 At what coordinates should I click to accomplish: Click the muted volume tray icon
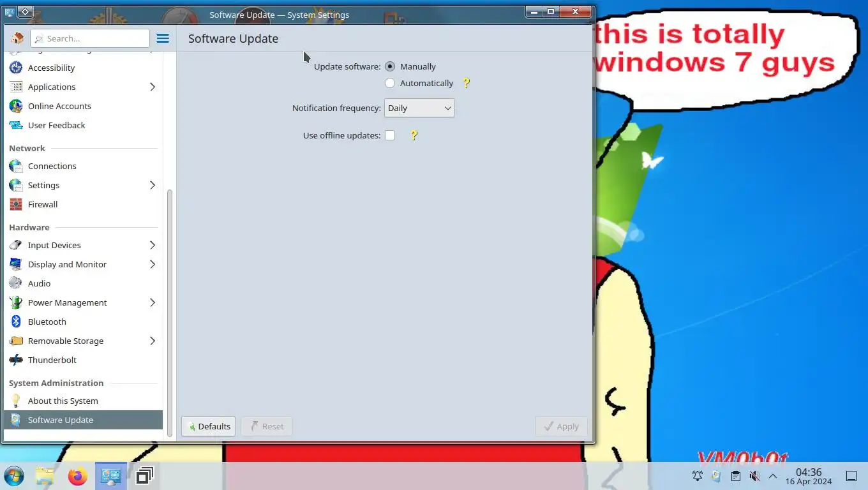click(754, 476)
